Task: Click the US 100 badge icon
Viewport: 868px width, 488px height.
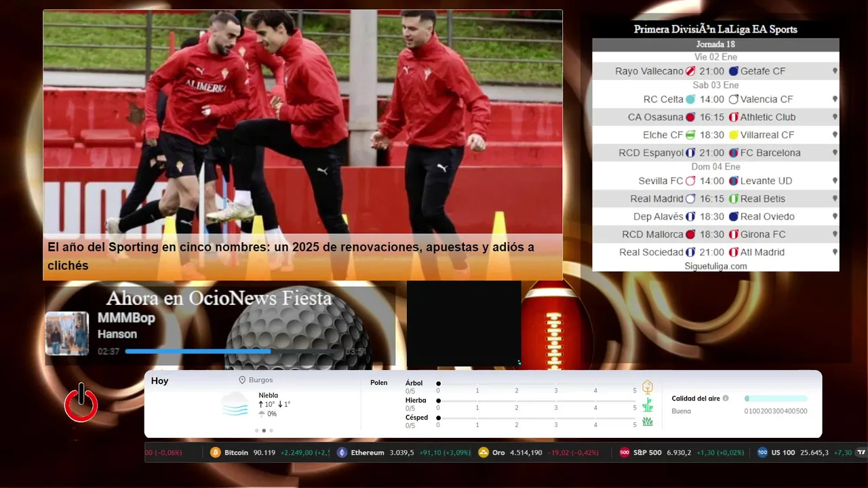Action: (762, 452)
